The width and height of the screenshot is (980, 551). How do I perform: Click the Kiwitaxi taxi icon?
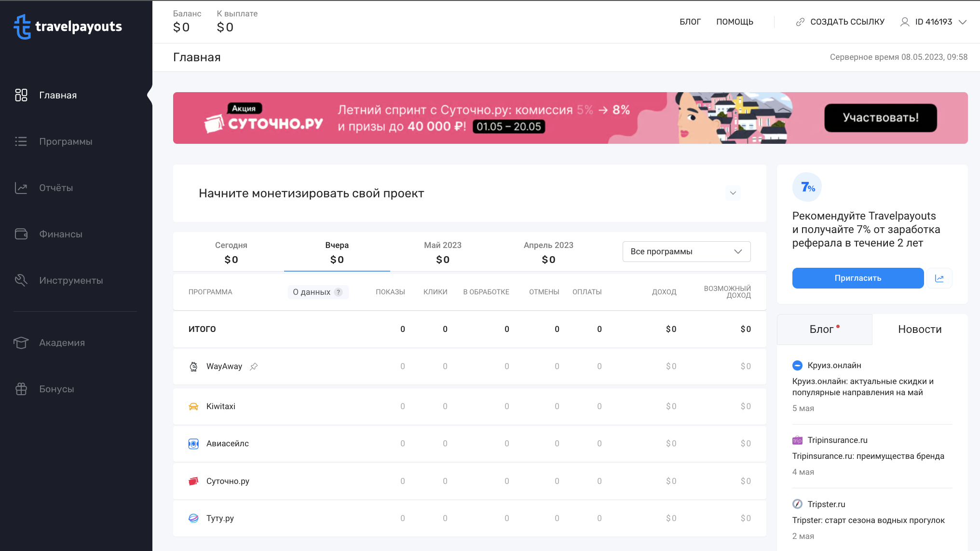tap(193, 406)
